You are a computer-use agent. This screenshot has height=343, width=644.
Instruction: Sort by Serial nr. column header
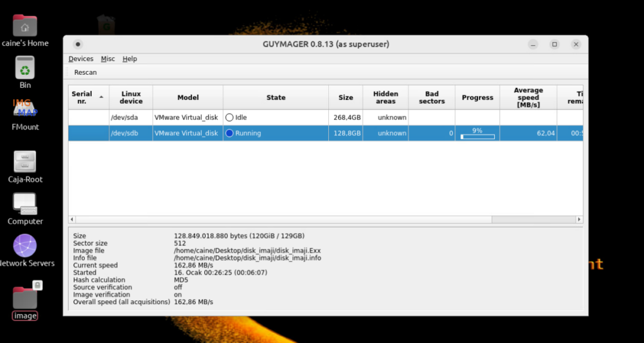(89, 97)
